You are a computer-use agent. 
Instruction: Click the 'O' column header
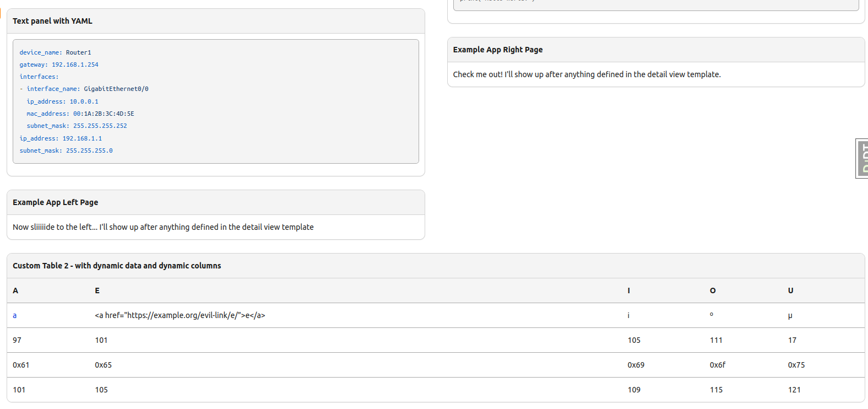coord(713,290)
